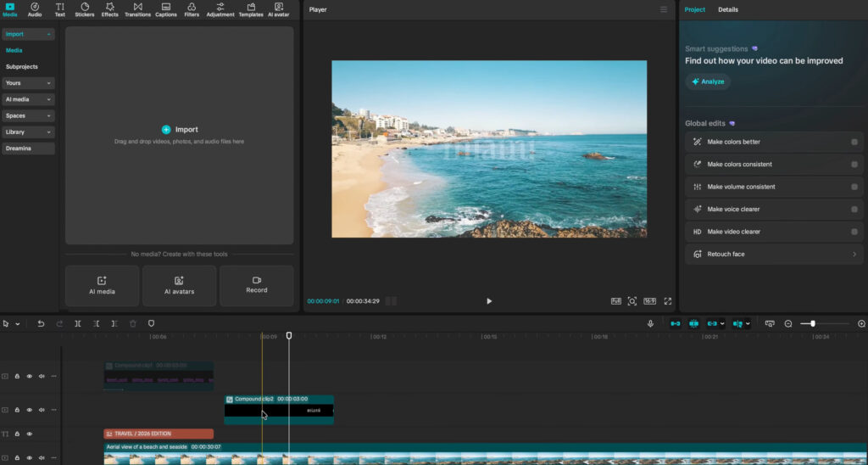Click the Record button in media panel

pos(257,285)
